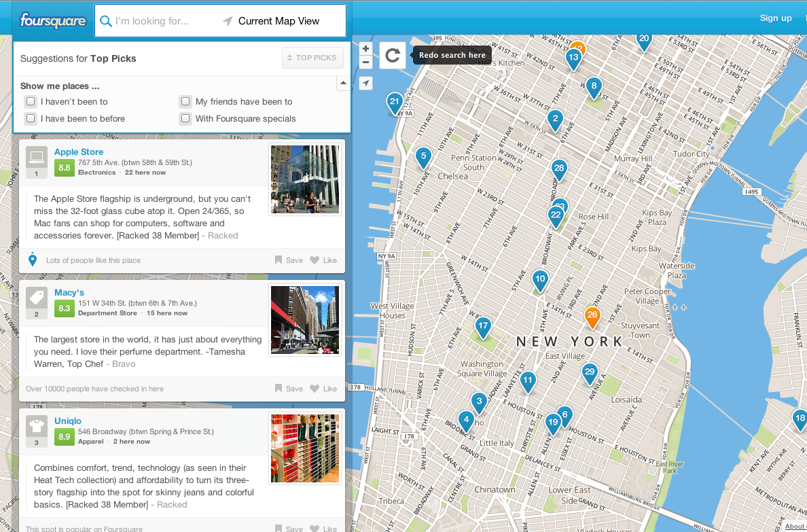The height and width of the screenshot is (532, 807).
Task: Check "With Foursquare specials" filter
Action: click(x=185, y=118)
